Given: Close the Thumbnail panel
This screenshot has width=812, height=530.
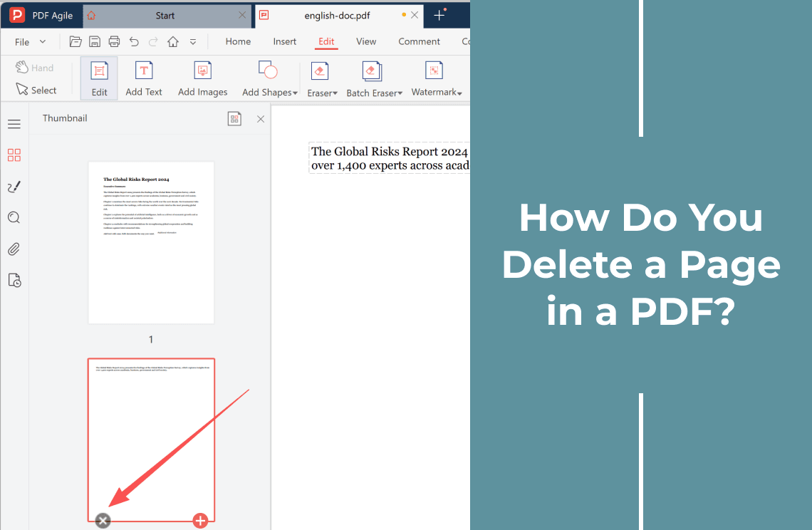Looking at the screenshot, I should coord(261,119).
